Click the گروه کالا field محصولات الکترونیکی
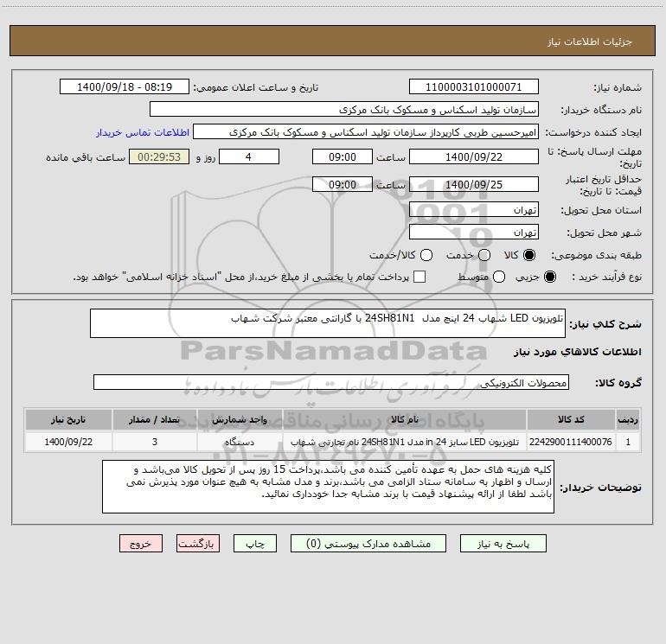 pyautogui.click(x=331, y=382)
